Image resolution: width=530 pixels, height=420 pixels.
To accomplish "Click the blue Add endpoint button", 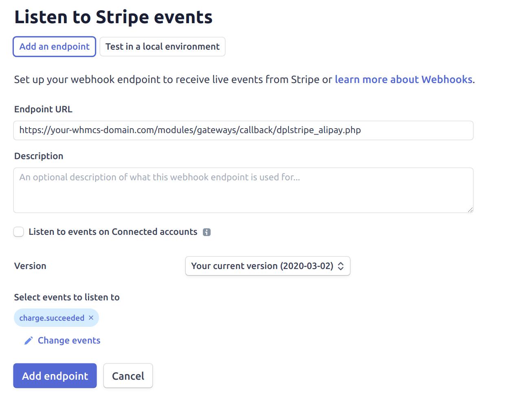I will tap(55, 376).
